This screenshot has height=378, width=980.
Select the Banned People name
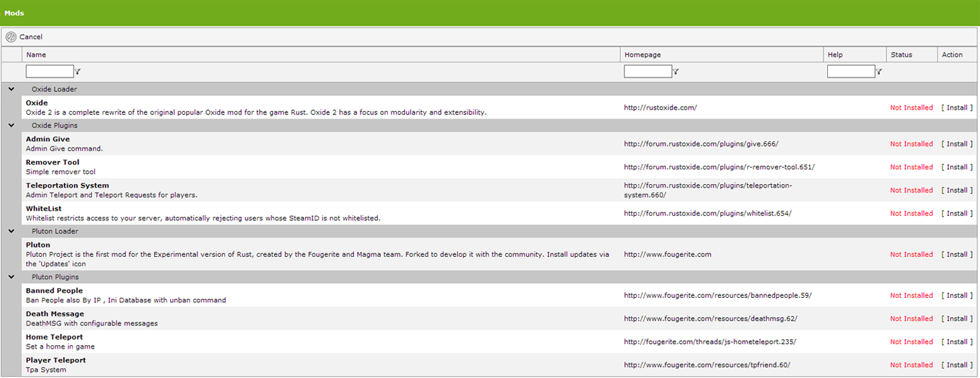tap(54, 290)
